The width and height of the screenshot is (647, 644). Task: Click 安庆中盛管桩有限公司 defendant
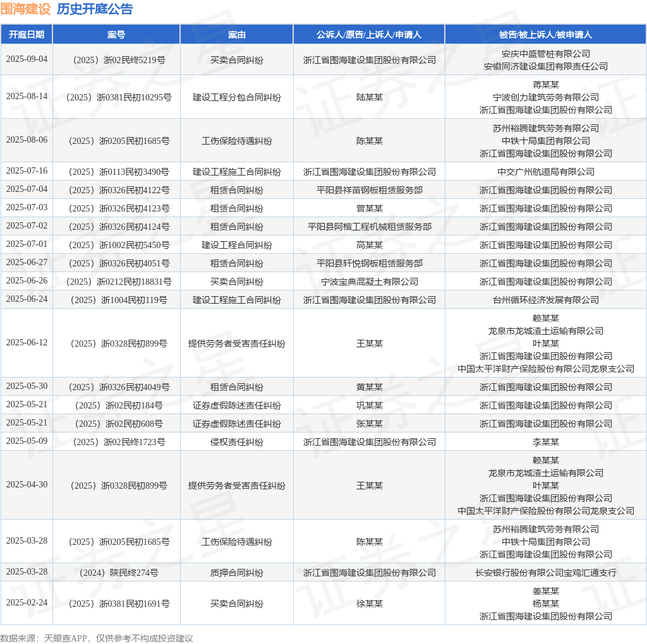pyautogui.click(x=545, y=54)
